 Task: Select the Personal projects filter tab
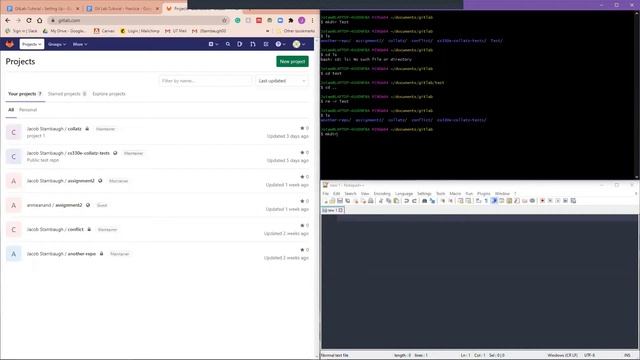click(x=28, y=110)
